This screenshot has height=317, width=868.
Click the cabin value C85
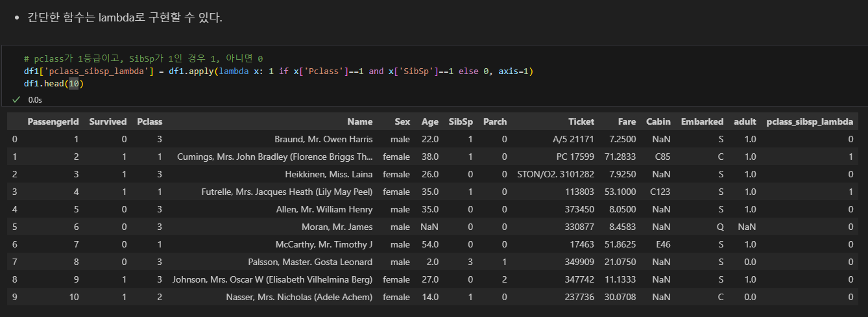point(662,157)
